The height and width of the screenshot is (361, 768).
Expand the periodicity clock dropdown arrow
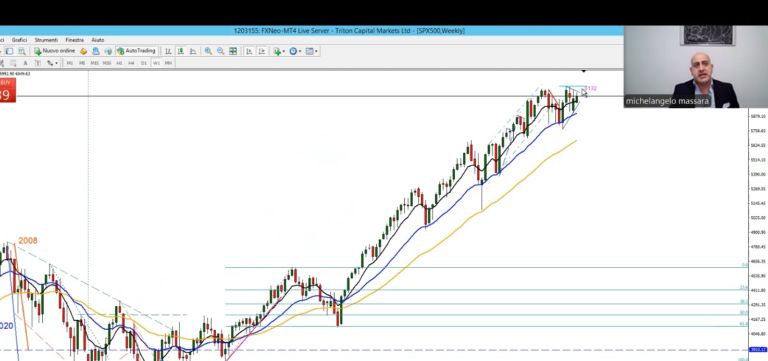[300, 51]
